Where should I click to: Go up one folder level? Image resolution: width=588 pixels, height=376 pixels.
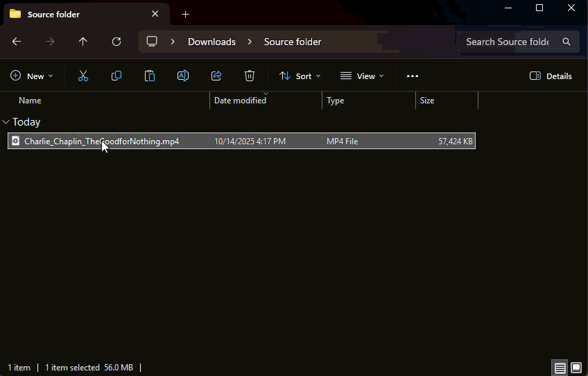(83, 42)
